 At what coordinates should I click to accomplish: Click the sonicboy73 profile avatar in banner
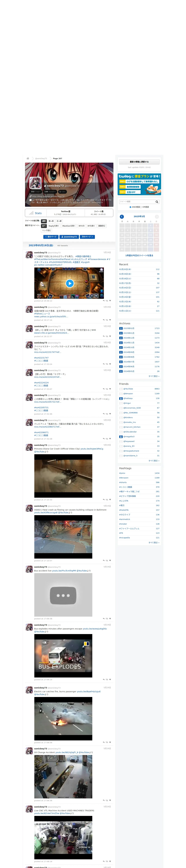click(x=35, y=183)
